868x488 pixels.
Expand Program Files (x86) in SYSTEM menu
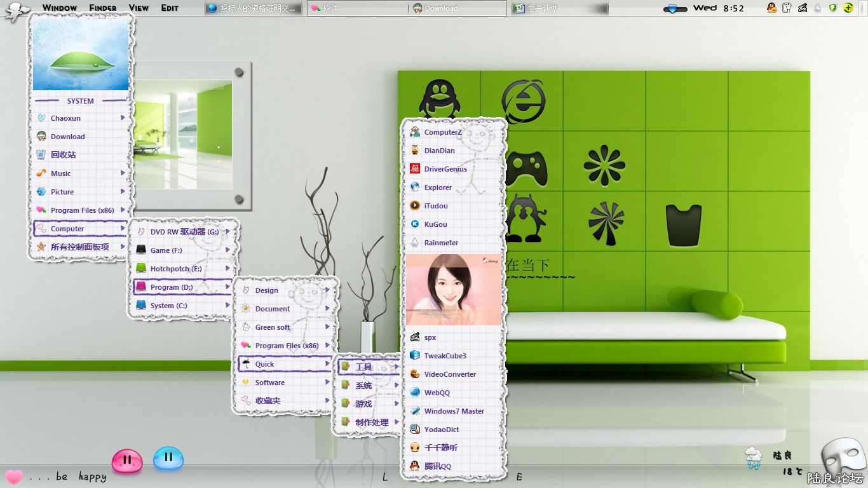click(x=123, y=210)
